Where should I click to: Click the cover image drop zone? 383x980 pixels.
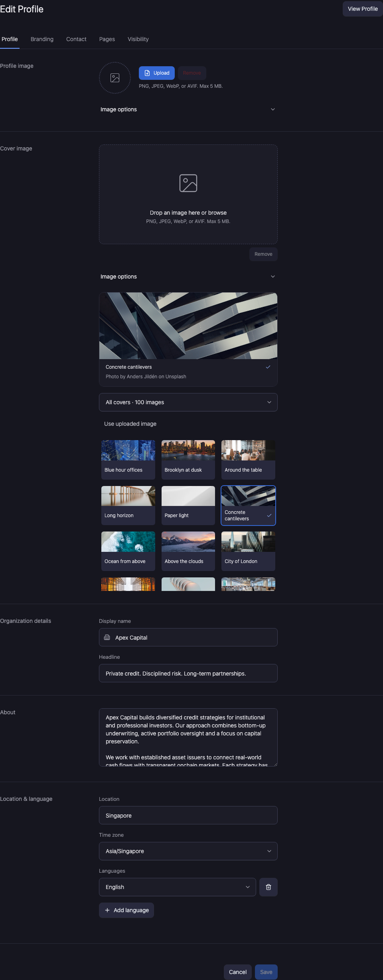click(x=188, y=194)
